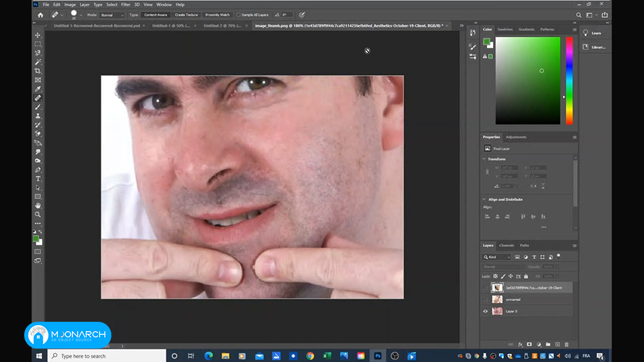Create a new layer with plus icon
644x362 pixels.
(557, 345)
